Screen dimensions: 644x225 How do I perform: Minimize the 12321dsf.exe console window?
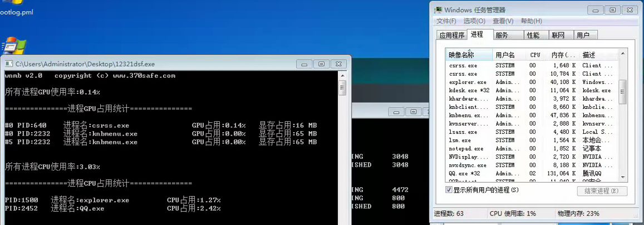(304, 64)
